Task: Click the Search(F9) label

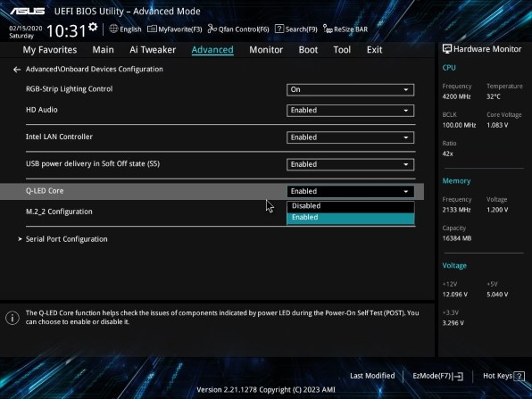Action: [x=302, y=29]
